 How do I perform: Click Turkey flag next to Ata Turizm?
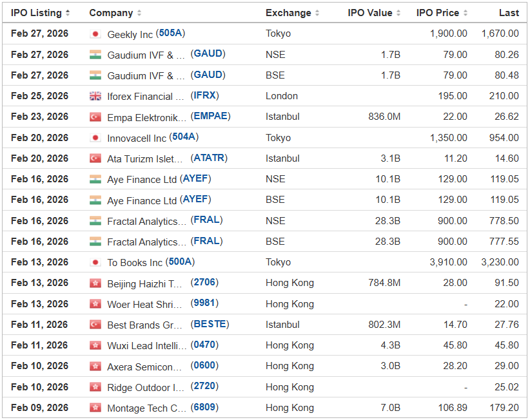coord(95,158)
